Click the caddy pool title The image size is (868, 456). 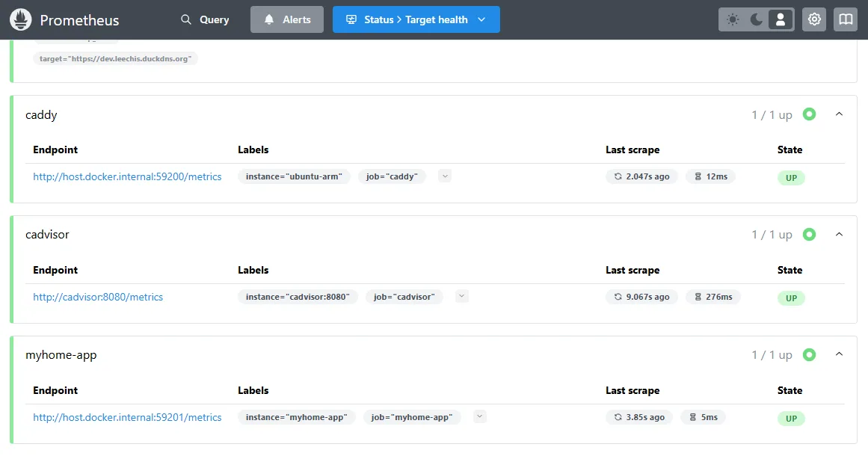pyautogui.click(x=41, y=114)
